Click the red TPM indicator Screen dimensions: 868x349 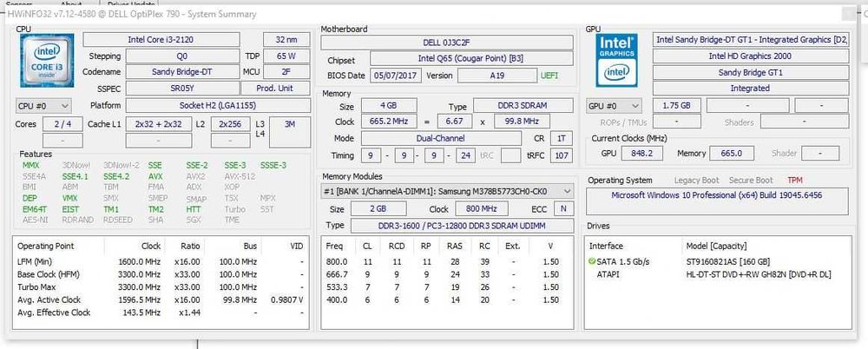click(794, 180)
